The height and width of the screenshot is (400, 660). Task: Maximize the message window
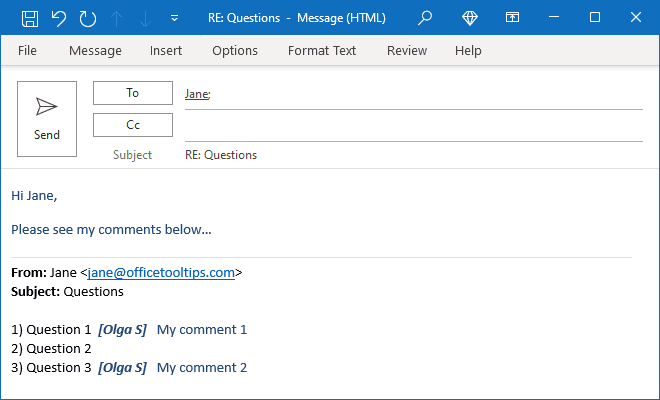coord(595,17)
